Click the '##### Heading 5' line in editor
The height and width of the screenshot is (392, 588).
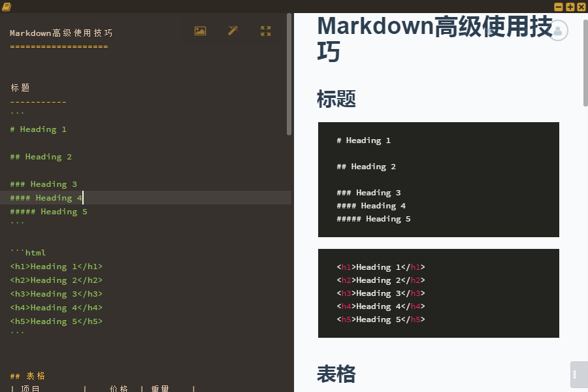click(x=49, y=212)
